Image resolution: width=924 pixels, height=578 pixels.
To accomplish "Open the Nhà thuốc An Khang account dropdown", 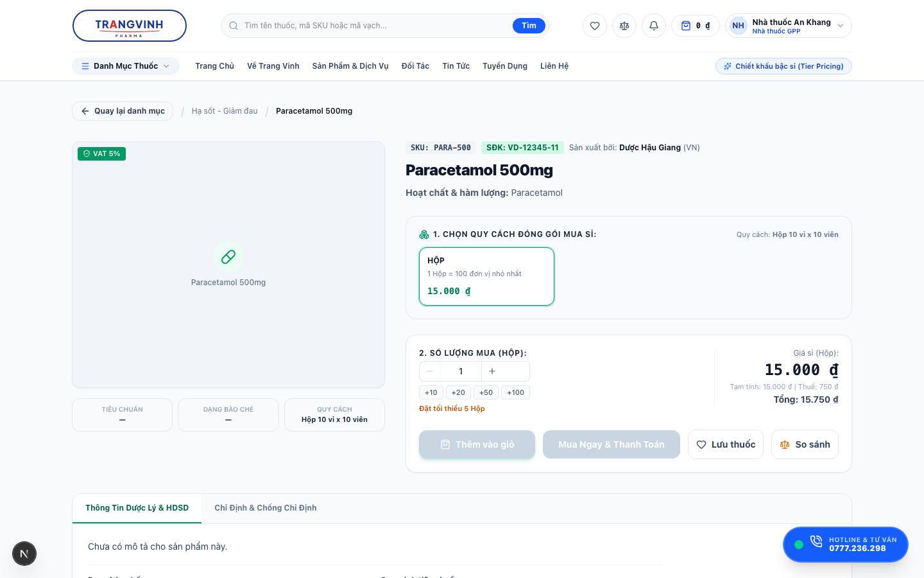I will (789, 26).
